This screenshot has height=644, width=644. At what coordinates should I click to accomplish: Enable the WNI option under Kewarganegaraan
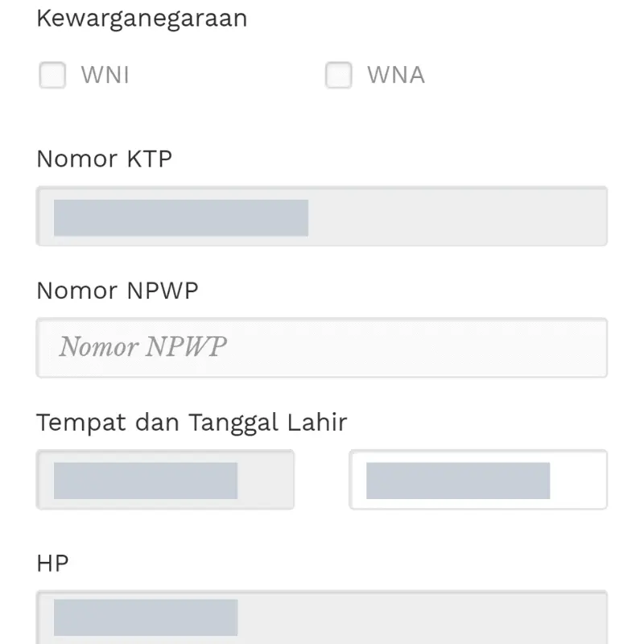[x=52, y=75]
